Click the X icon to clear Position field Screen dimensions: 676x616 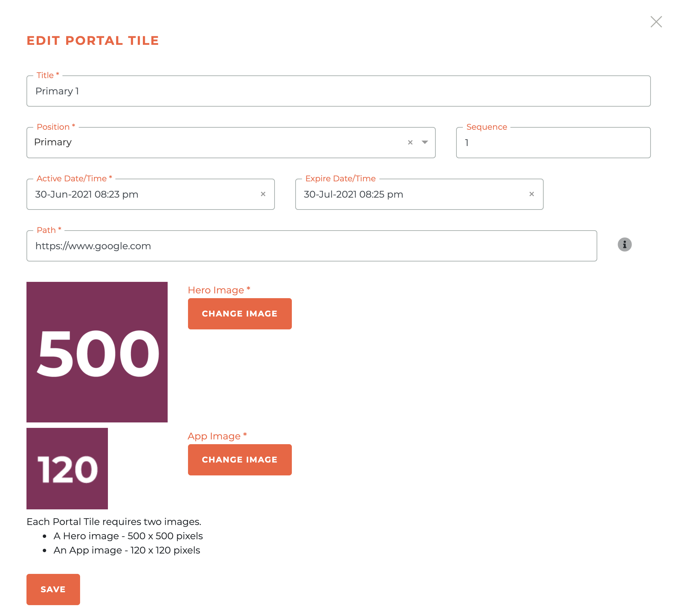(410, 142)
